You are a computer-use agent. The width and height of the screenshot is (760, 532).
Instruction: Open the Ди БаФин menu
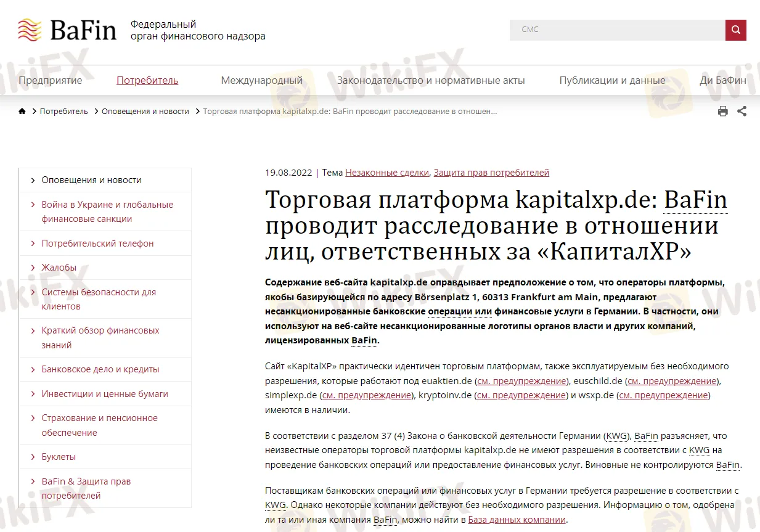(x=722, y=80)
